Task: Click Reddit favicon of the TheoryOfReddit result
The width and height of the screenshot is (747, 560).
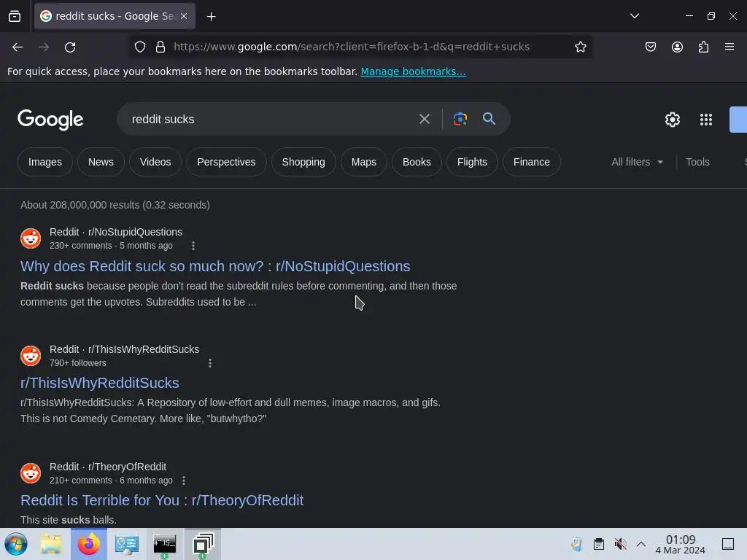Action: (31, 472)
